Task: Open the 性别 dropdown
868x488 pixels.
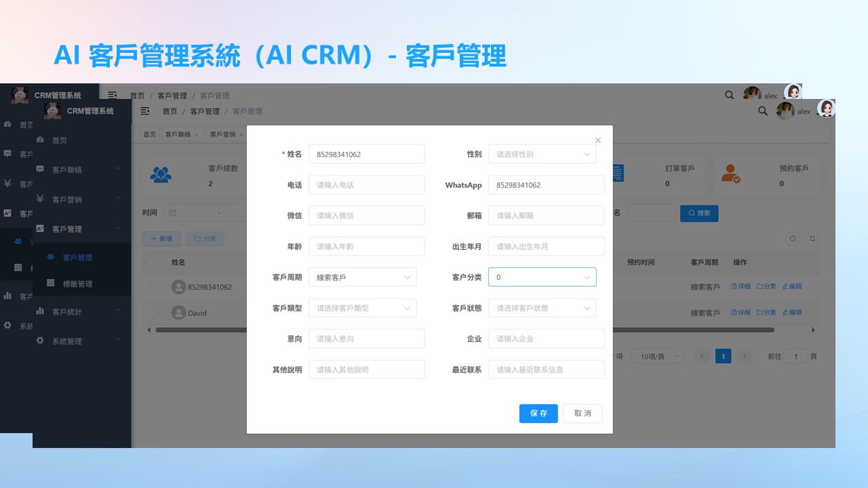Action: point(542,155)
